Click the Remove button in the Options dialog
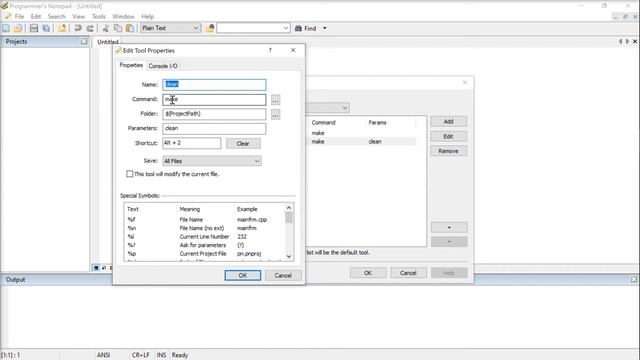The height and width of the screenshot is (360, 640). coord(449,151)
